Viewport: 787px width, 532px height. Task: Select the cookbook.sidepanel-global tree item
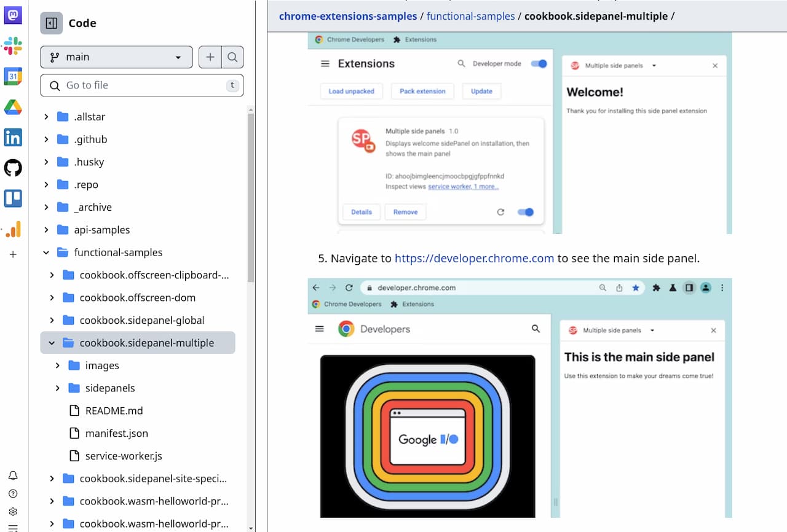click(x=138, y=320)
